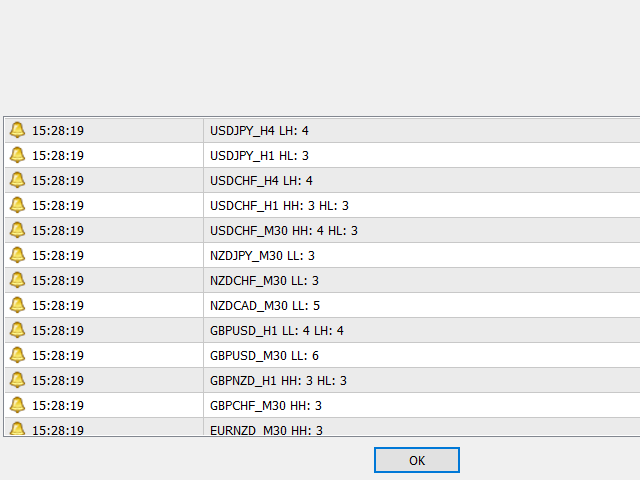Click the bell icon beside USDJPY_H4 LH: 4
This screenshot has width=640, height=480.
(x=17, y=130)
